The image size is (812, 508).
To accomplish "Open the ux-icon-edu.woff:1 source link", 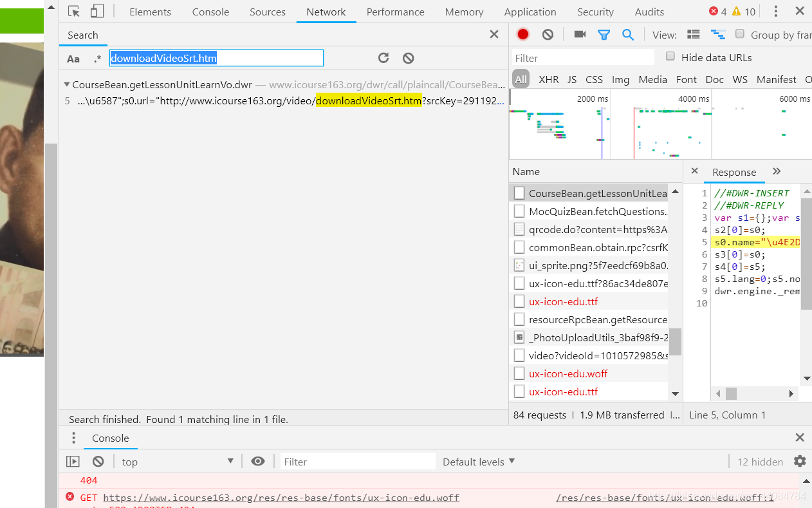I will coord(665,498).
